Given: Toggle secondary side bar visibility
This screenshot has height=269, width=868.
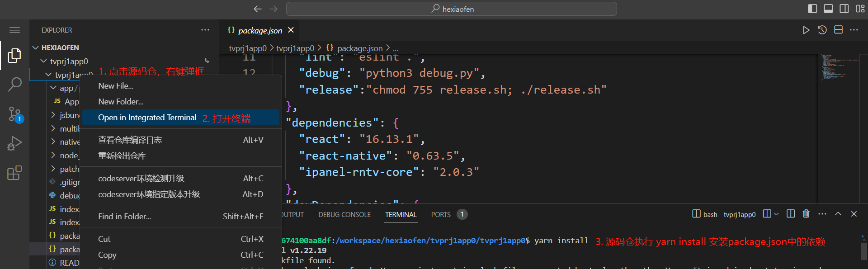Looking at the screenshot, I should click(844, 9).
